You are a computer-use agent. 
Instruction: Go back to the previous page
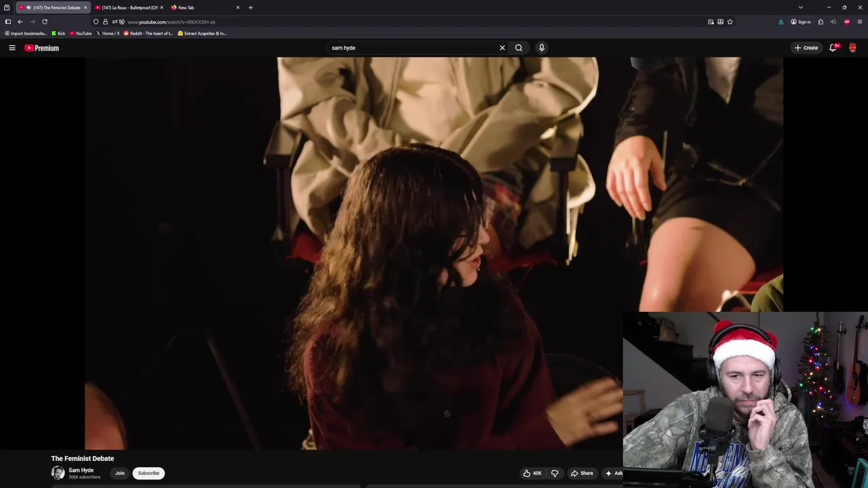pos(20,22)
